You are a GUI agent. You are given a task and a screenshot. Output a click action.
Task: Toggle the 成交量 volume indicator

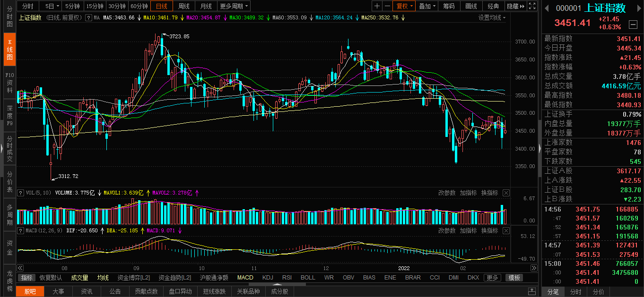click(79, 278)
